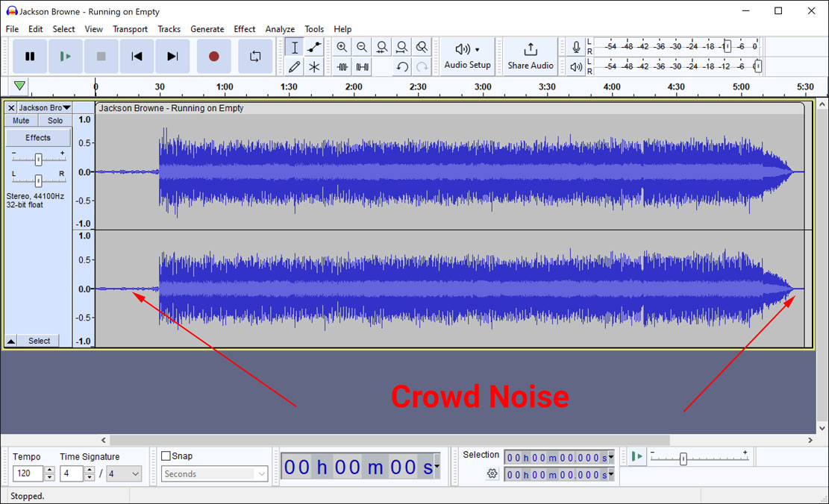This screenshot has height=504, width=829.
Task: Open the Help menu
Action: click(342, 29)
